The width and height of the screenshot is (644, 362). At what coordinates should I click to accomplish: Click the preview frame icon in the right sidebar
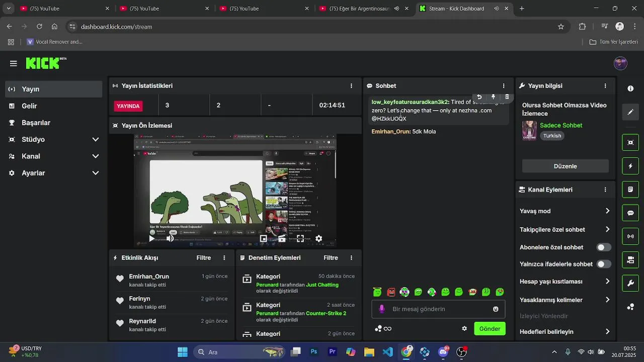630,142
